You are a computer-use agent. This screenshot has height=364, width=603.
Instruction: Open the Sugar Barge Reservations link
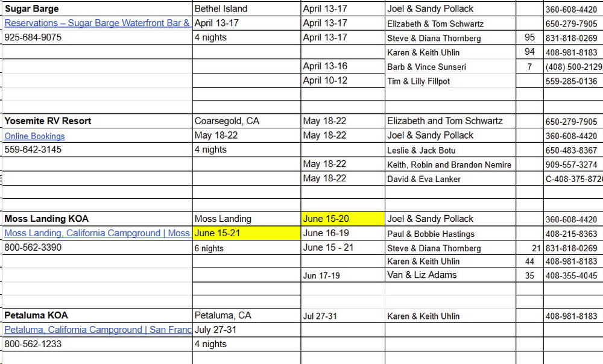[x=98, y=24]
